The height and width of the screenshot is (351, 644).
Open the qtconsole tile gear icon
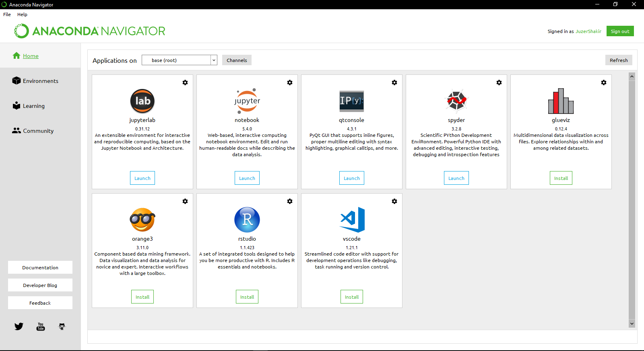pos(394,83)
